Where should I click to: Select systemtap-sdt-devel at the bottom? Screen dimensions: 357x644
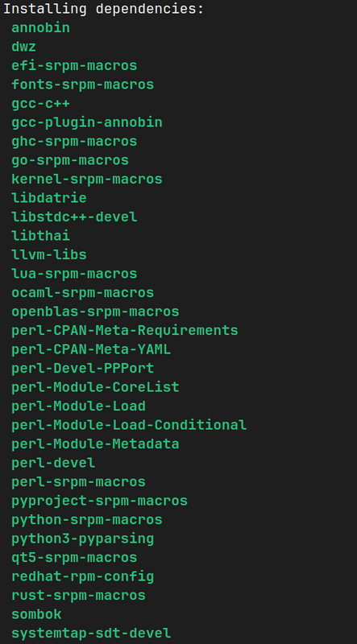(x=91, y=633)
